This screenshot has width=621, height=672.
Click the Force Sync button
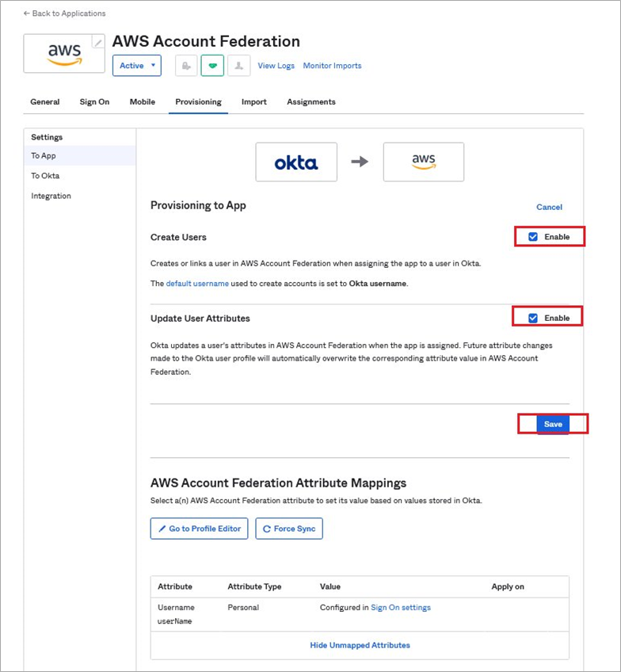click(x=289, y=529)
